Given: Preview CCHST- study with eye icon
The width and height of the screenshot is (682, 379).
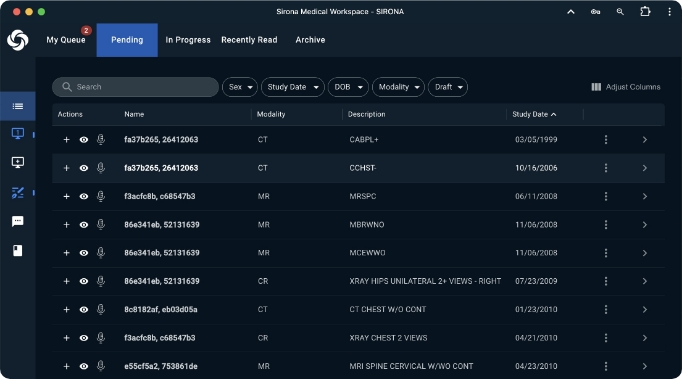Looking at the screenshot, I should (x=84, y=168).
